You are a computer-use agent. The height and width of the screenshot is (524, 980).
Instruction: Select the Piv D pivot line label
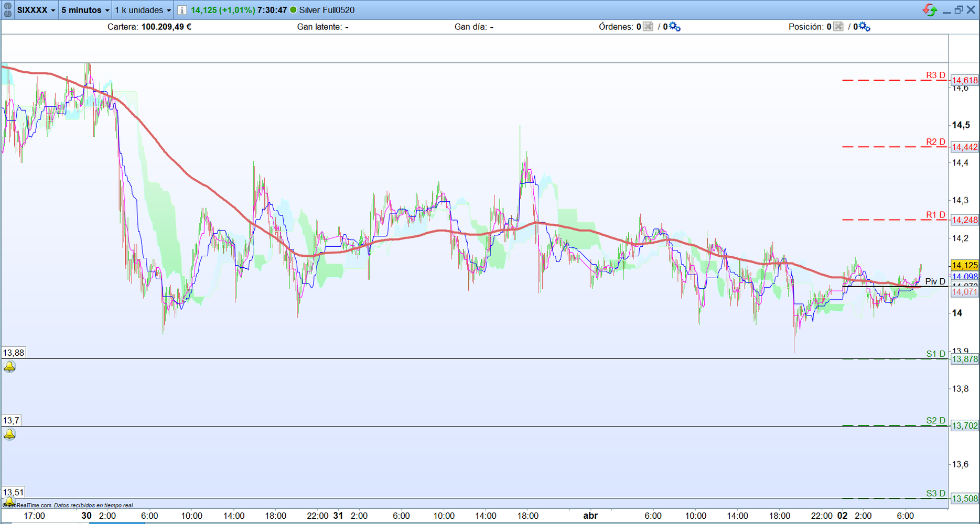pyautogui.click(x=935, y=281)
